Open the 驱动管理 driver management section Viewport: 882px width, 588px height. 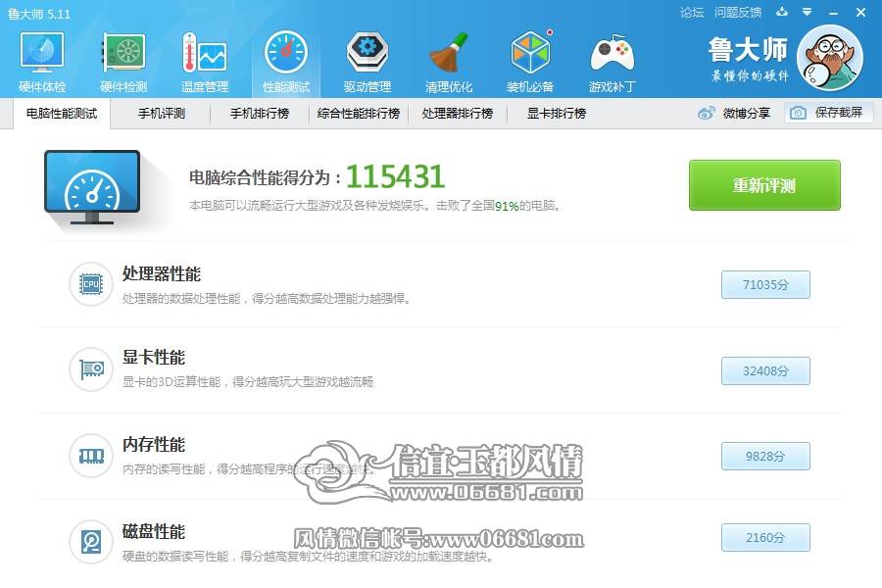(x=367, y=62)
